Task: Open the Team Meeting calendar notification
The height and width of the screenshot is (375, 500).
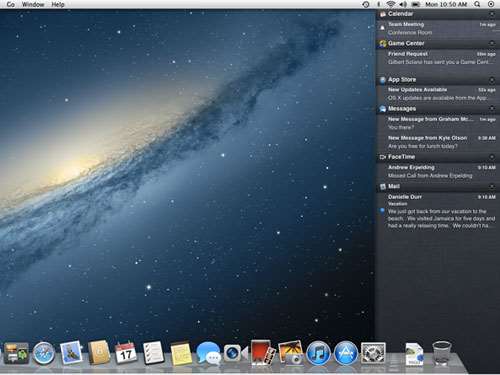Action: pyautogui.click(x=438, y=28)
